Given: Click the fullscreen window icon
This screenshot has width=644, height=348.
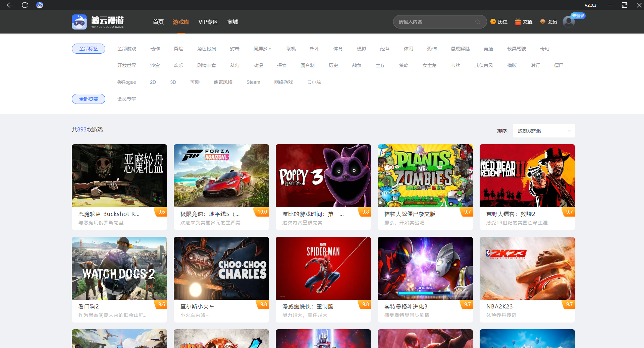Looking at the screenshot, I should [x=625, y=5].
